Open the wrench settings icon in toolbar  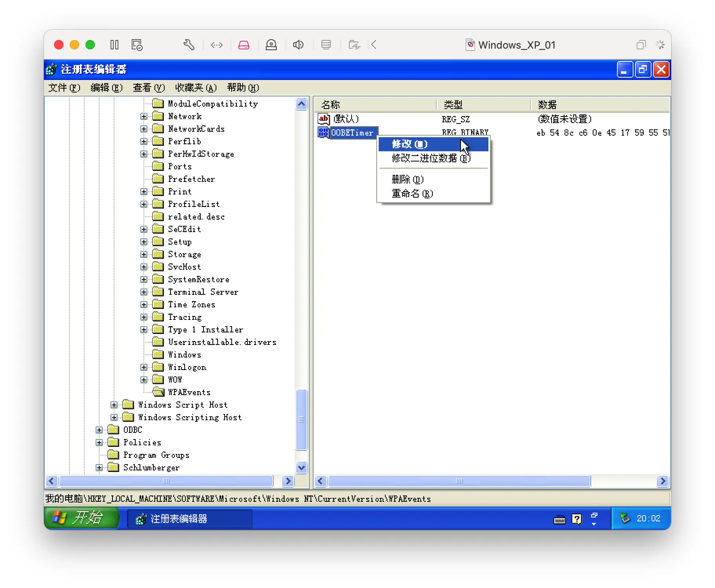[x=189, y=45]
